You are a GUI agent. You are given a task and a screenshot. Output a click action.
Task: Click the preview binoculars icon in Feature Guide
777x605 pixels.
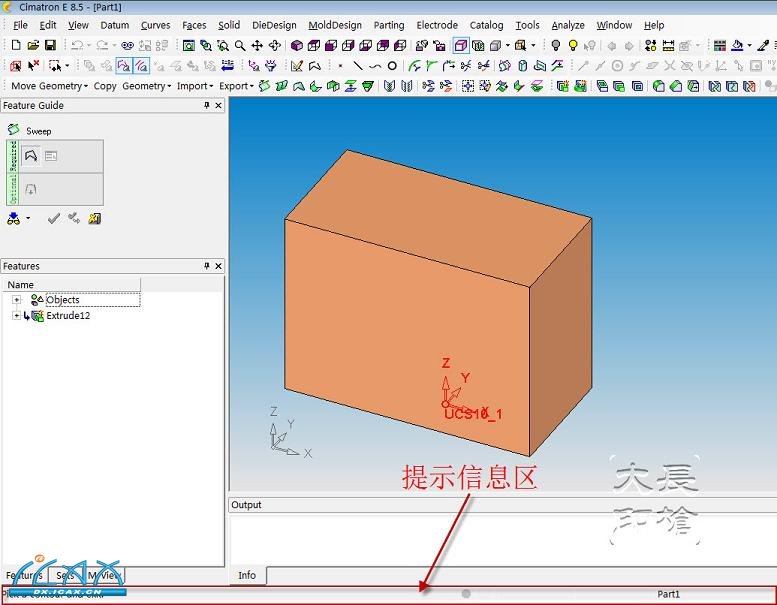click(14, 218)
